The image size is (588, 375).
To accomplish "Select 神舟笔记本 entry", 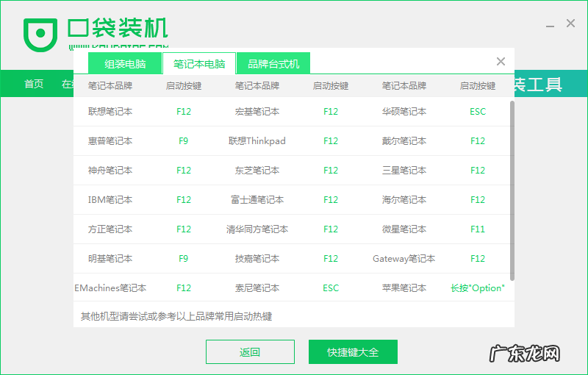I will pyautogui.click(x=110, y=171).
